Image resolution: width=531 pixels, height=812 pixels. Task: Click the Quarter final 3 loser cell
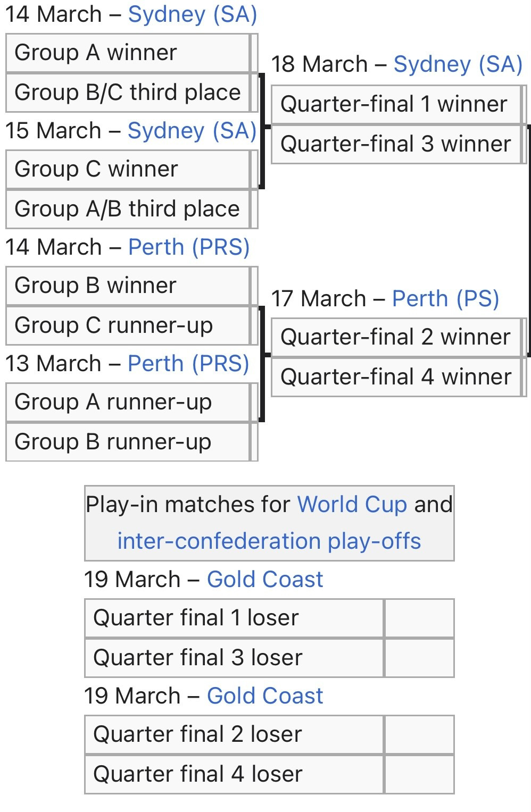pos(234,658)
